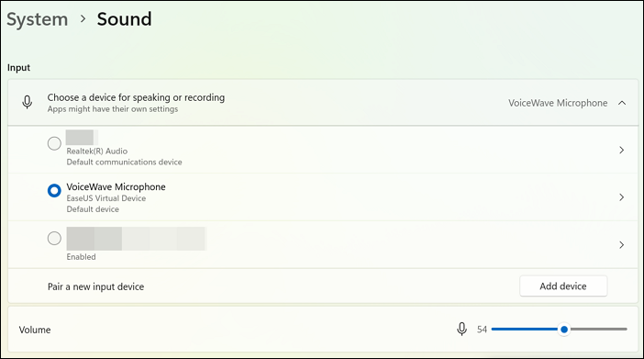Click the EaseUS Virtual Device subtitle

tap(106, 198)
